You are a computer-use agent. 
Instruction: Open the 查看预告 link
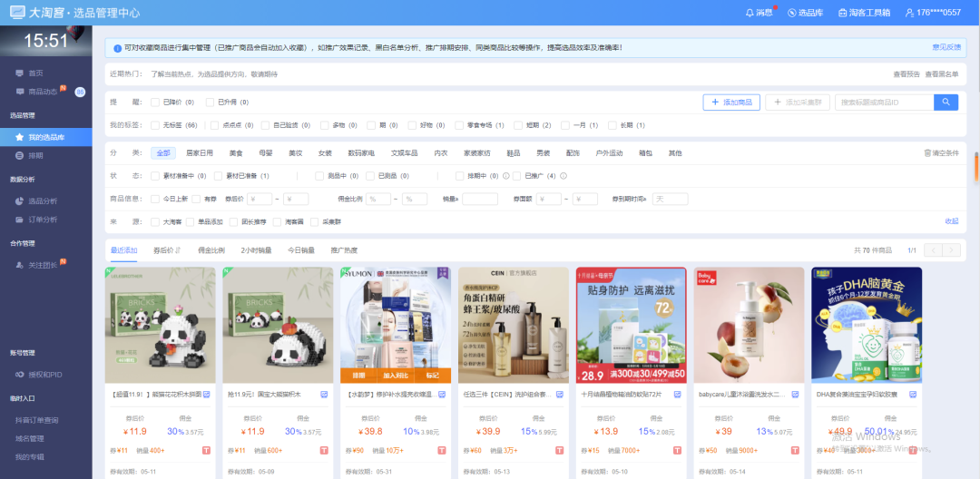(906, 74)
